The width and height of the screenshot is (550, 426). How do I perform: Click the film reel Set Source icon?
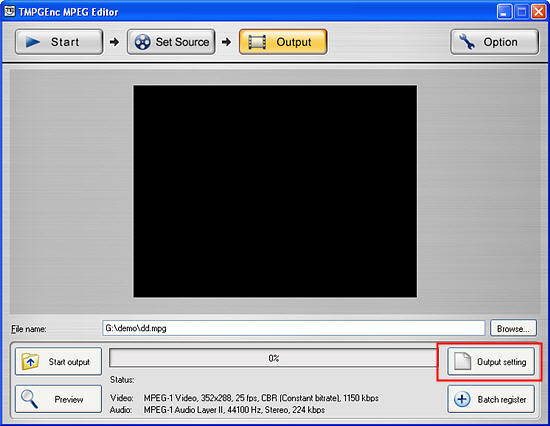[143, 42]
